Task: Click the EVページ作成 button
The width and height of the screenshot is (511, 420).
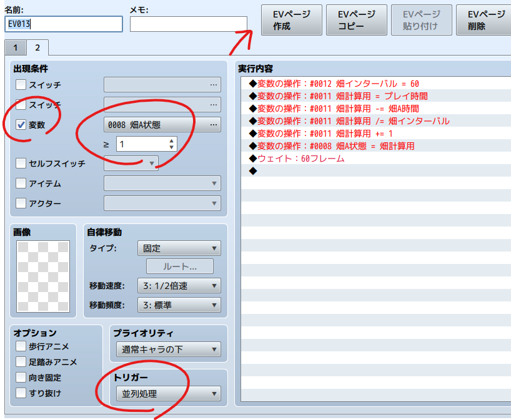Action: 291,20
